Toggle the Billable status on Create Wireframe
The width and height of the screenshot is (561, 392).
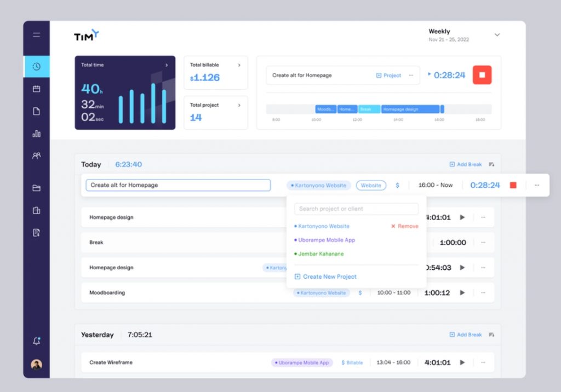click(x=351, y=362)
